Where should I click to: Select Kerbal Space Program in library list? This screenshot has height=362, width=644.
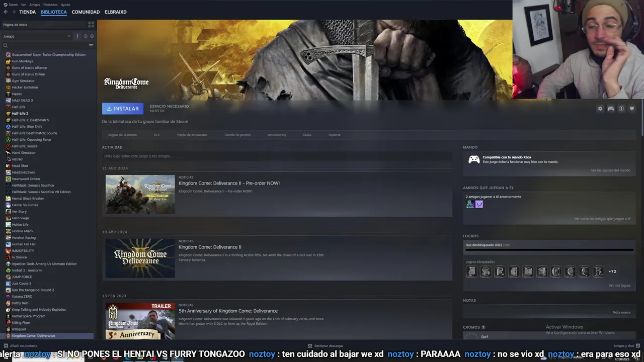pos(29,316)
